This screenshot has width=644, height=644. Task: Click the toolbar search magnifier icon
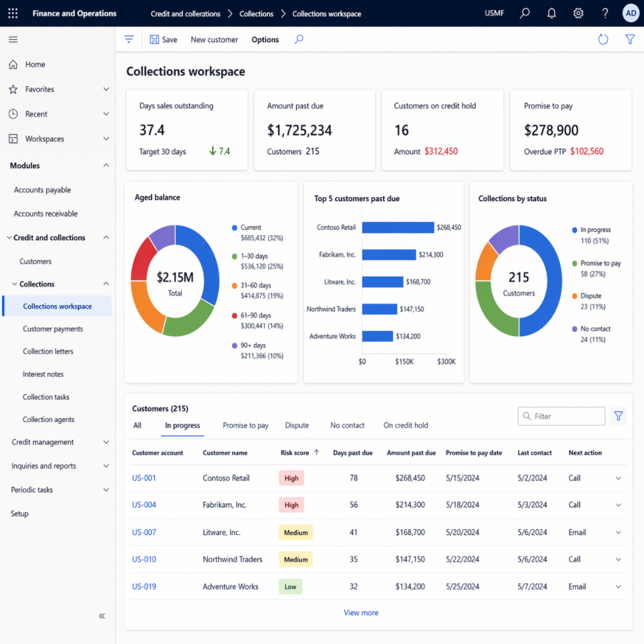299,40
